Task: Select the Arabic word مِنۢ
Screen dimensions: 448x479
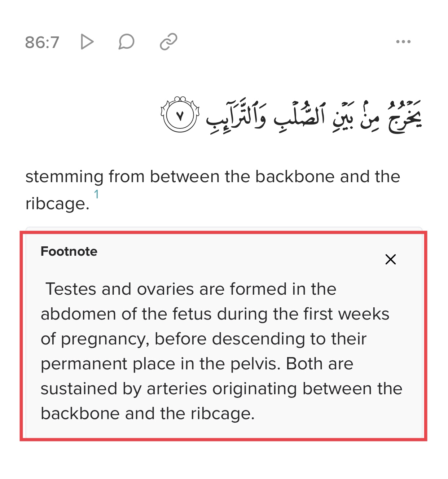Action: (367, 117)
